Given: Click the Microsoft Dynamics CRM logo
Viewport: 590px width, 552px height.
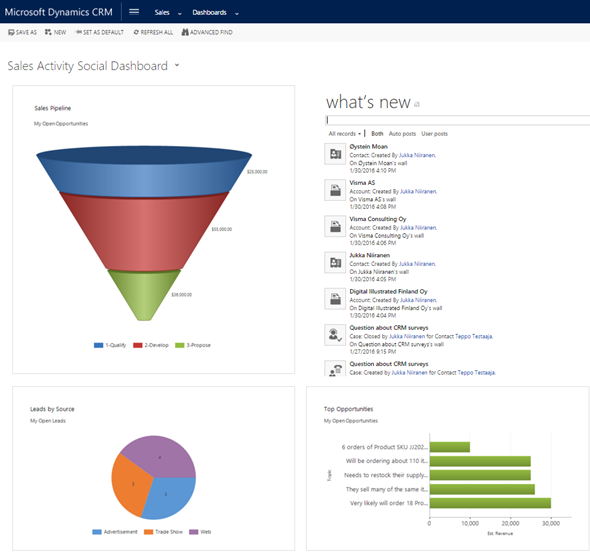Looking at the screenshot, I should pyautogui.click(x=58, y=12).
